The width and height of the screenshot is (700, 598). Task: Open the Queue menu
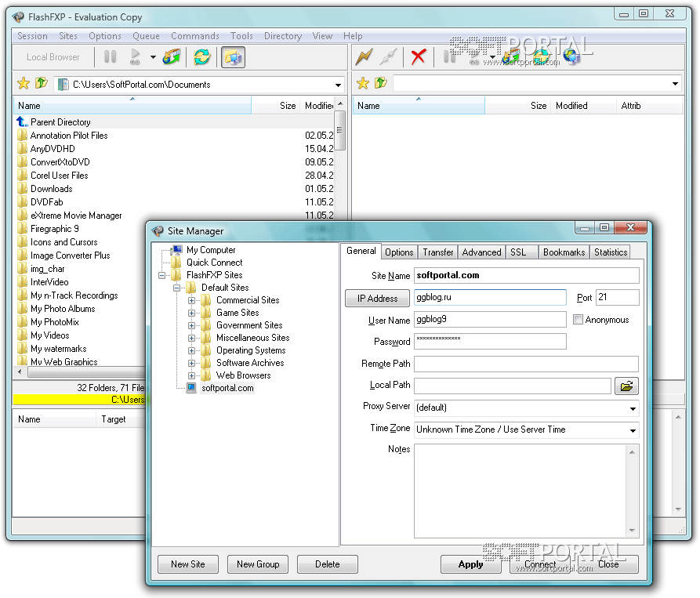tap(146, 36)
